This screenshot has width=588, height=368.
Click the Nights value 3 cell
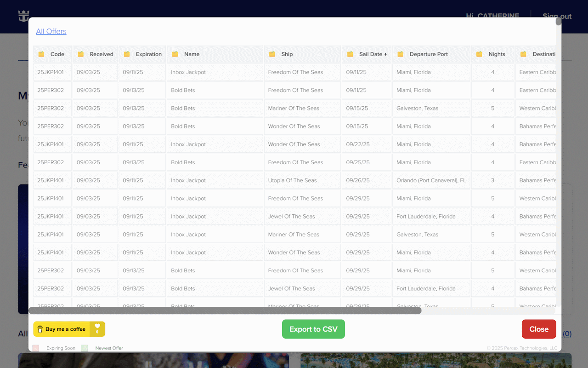coord(492,180)
